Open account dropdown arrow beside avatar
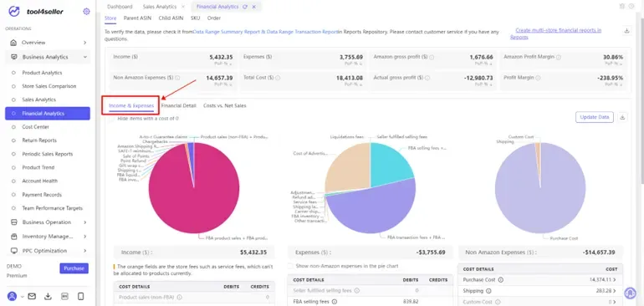Screen dimensions: 644x306 (23, 296)
